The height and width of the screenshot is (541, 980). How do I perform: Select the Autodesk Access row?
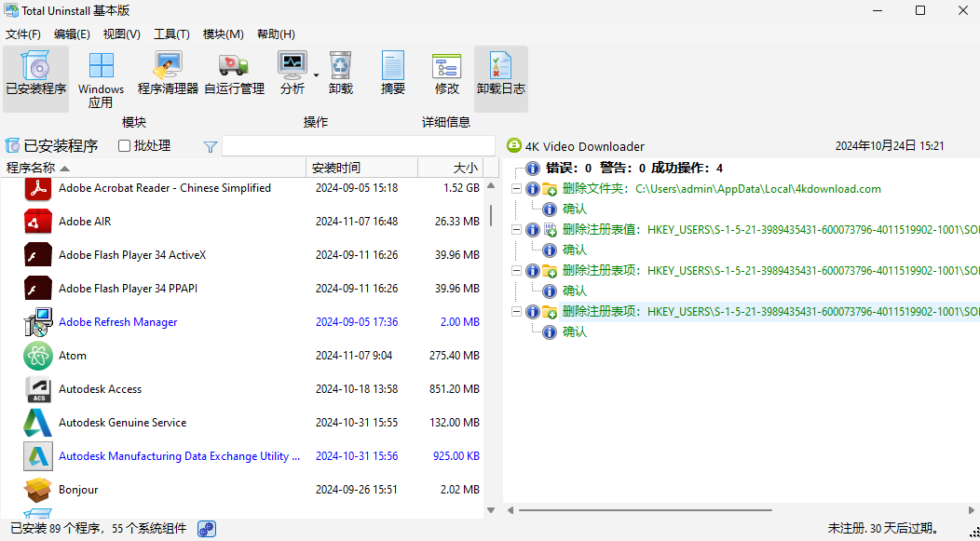pyautogui.click(x=242, y=389)
